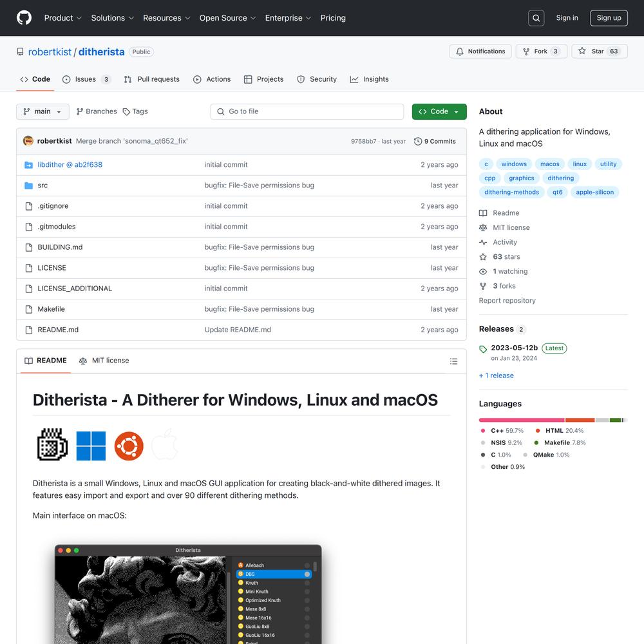The width and height of the screenshot is (644, 644).
Task: Click the 'apple-silicon' topic tag
Action: coord(594,192)
